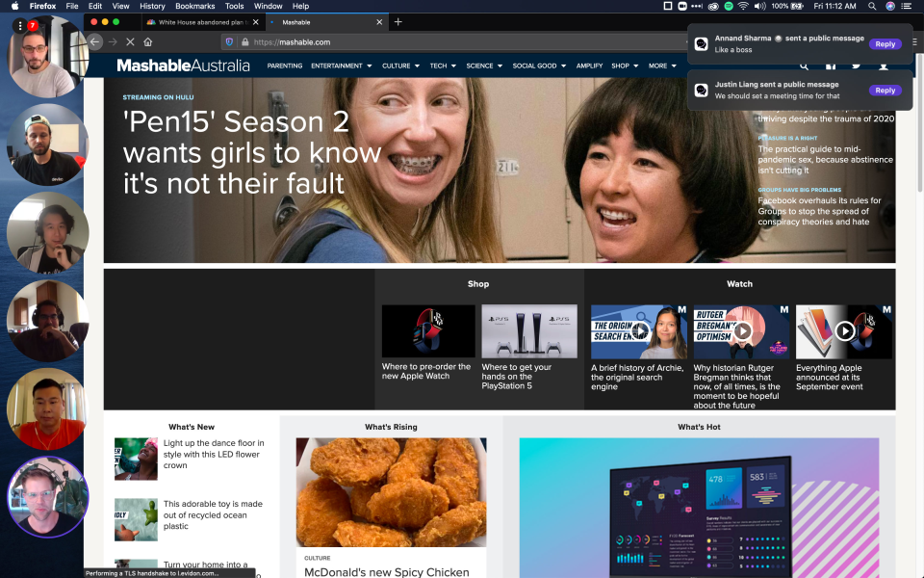The image size is (924, 578).
Task: Reply to Annand Sharma's public message
Action: [885, 43]
